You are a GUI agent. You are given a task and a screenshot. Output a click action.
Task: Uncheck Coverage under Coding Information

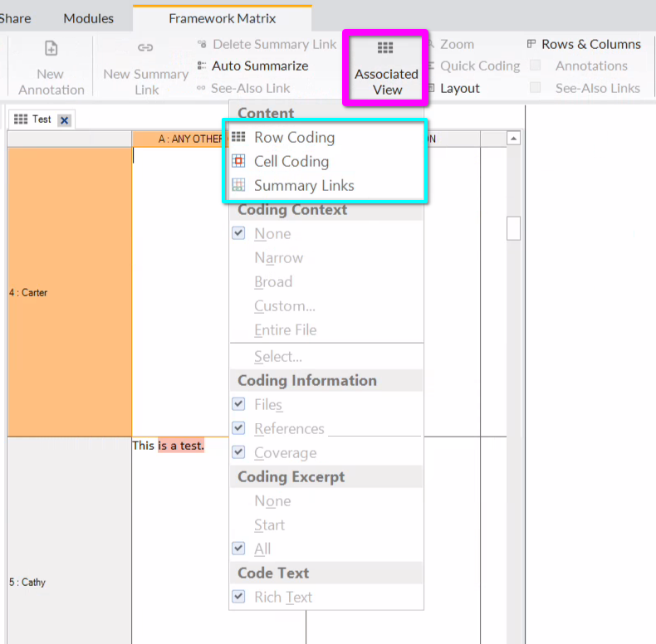pyautogui.click(x=239, y=452)
